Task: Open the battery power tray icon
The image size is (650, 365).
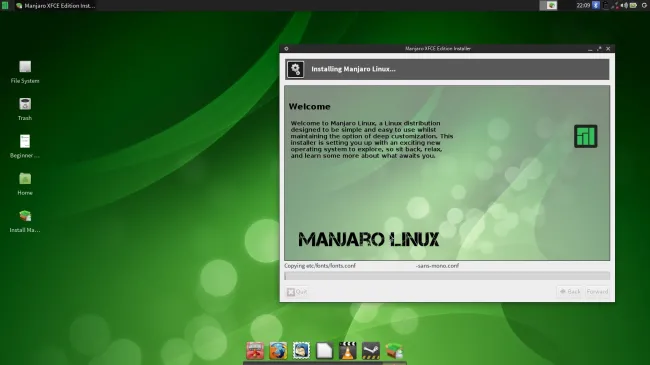Action: [x=633, y=5]
